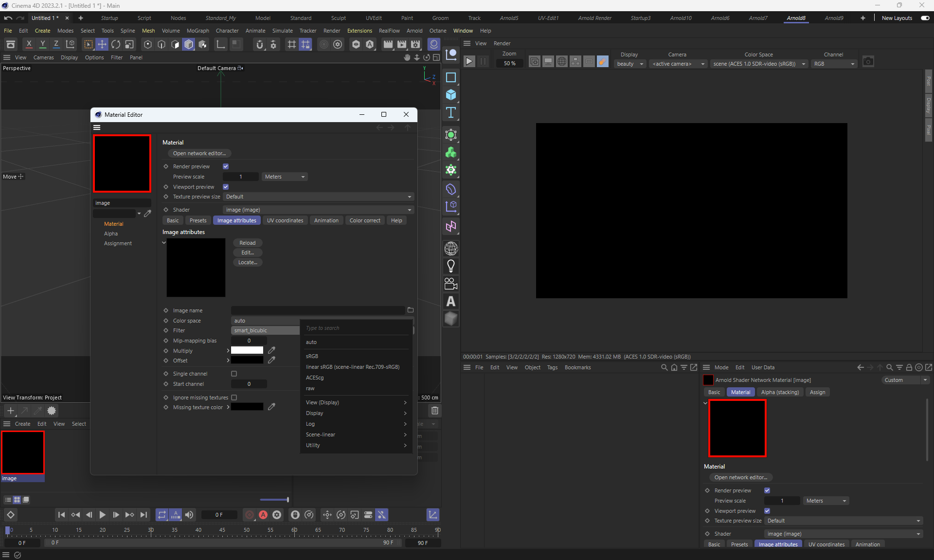Click the Open network editor button
The width and height of the screenshot is (934, 560).
(199, 153)
